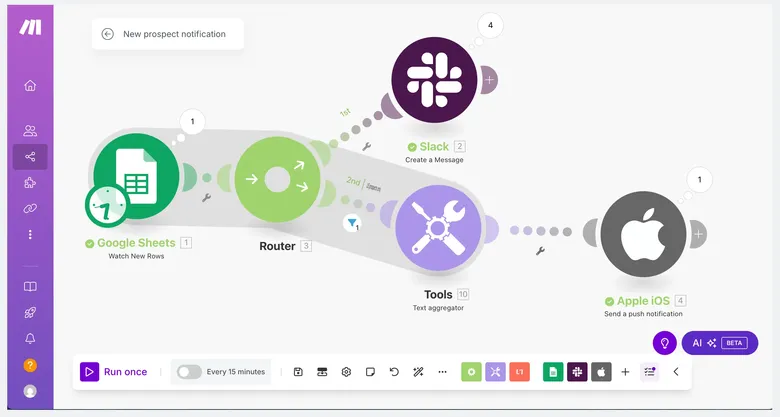Click the 'Watch New Rows' label
The height and width of the screenshot is (417, 780).
coord(136,256)
